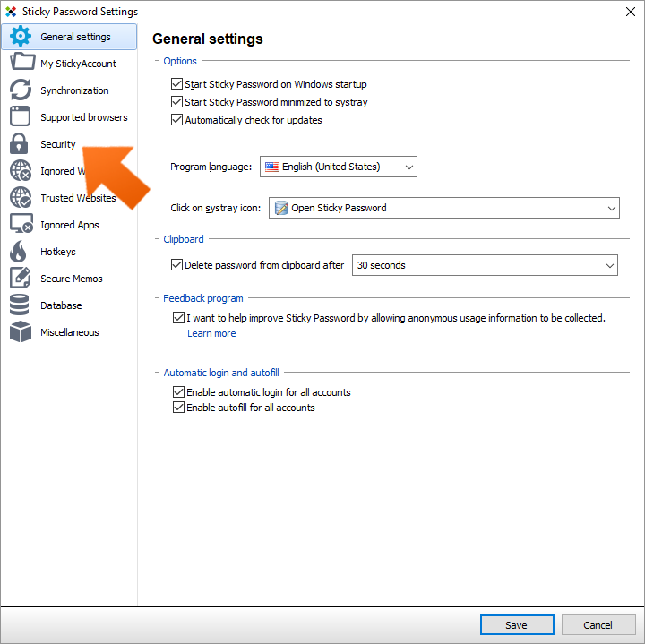Image resolution: width=645 pixels, height=644 pixels.
Task: Click the General settings gear icon
Action: point(20,36)
